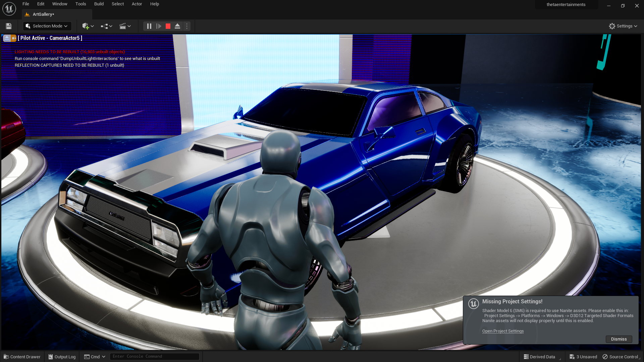Open the Build menu

pos(99,4)
